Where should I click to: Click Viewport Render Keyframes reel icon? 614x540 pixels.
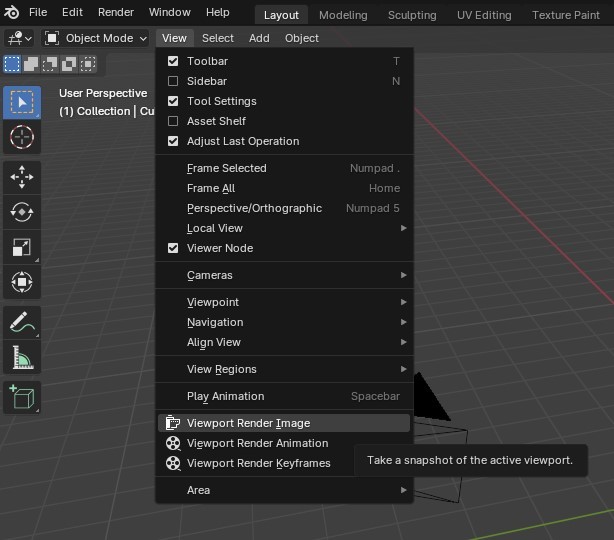[173, 463]
